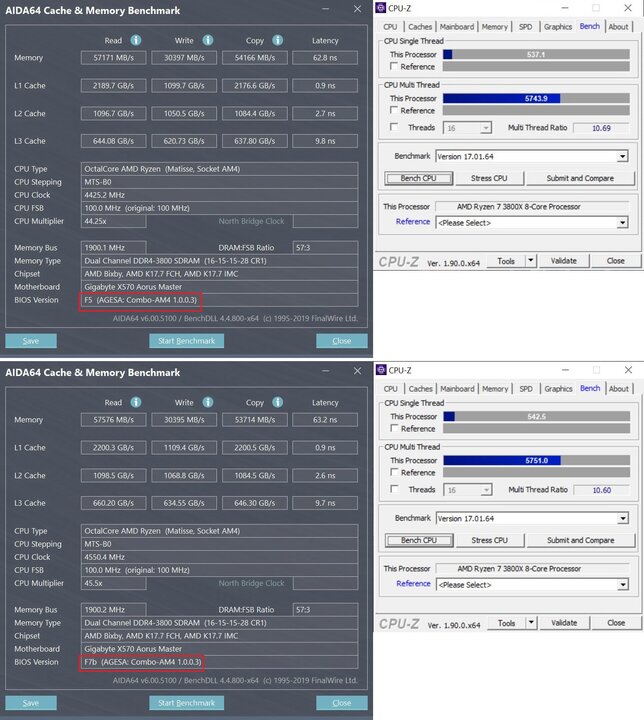Click Multi Thread score bar 5751.0
Screen dimensions: 644x720
click(x=537, y=460)
